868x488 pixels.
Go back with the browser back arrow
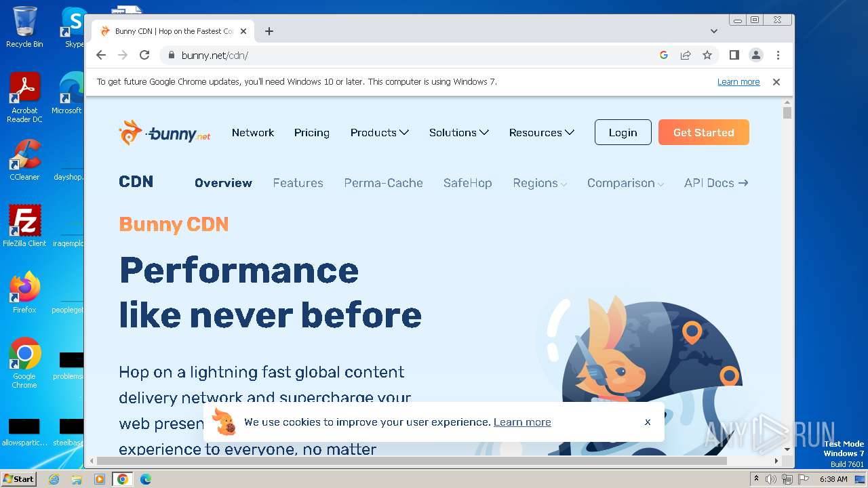click(x=101, y=55)
